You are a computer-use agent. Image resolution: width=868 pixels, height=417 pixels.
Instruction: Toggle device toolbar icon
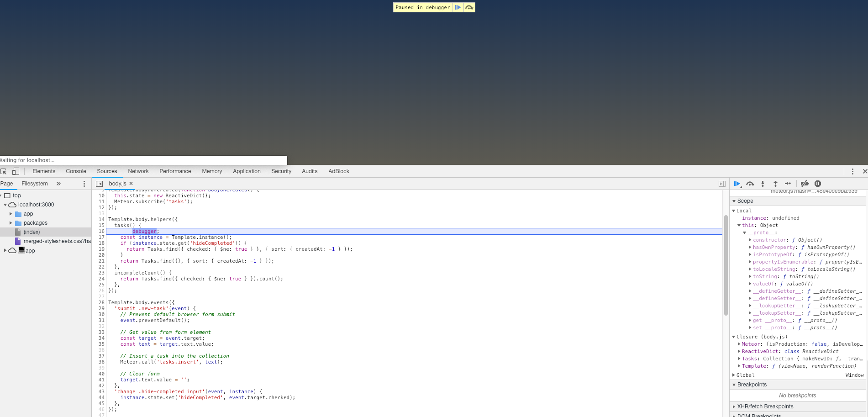coord(16,171)
